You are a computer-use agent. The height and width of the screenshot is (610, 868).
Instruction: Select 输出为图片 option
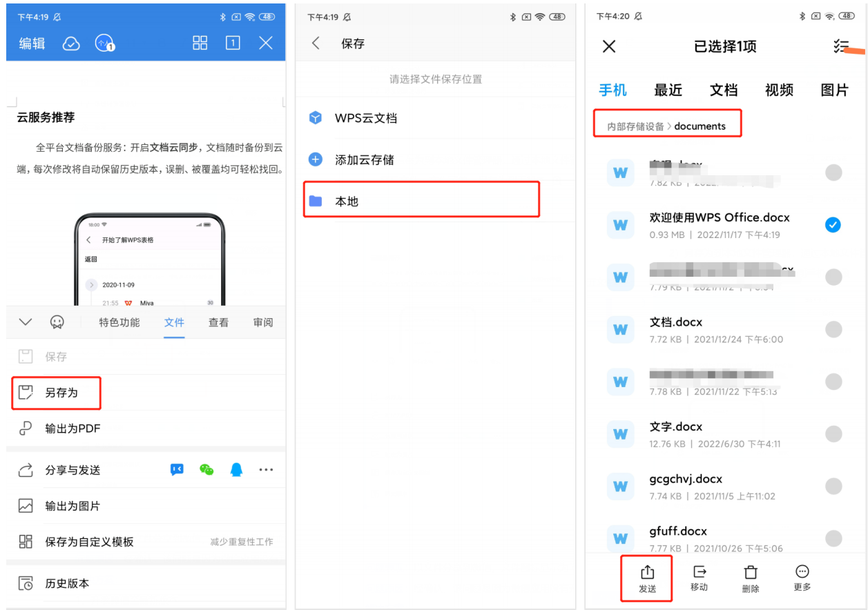[146, 506]
